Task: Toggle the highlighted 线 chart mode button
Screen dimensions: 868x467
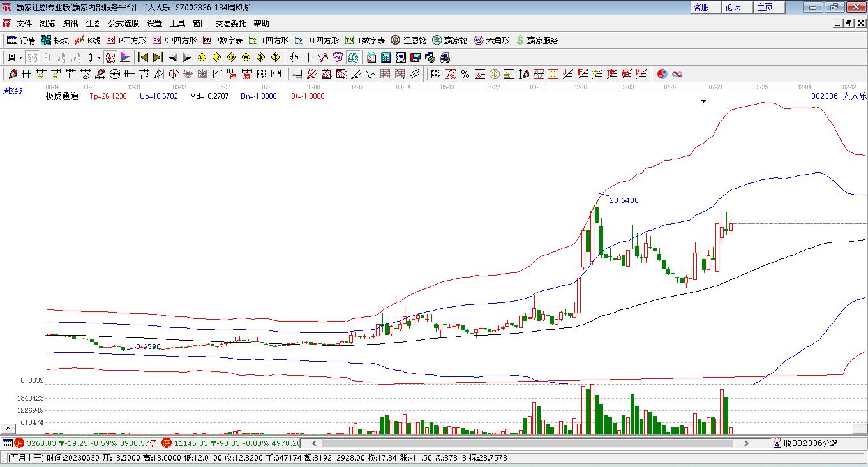Action: coord(352,57)
